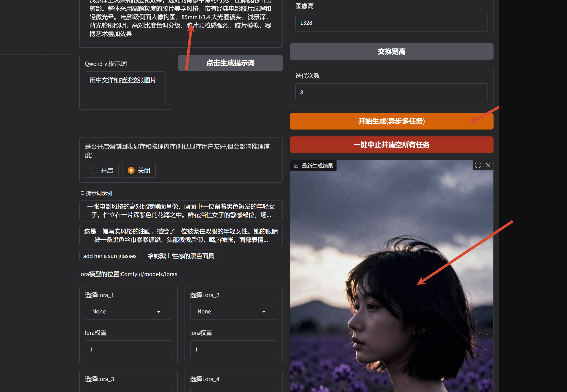Click the Lora_2 lora权重 input field

pos(233,349)
